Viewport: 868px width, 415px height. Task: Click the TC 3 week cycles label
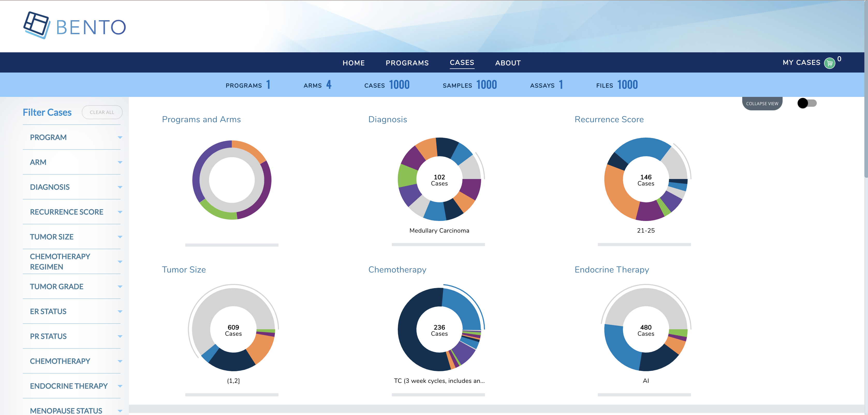point(439,381)
